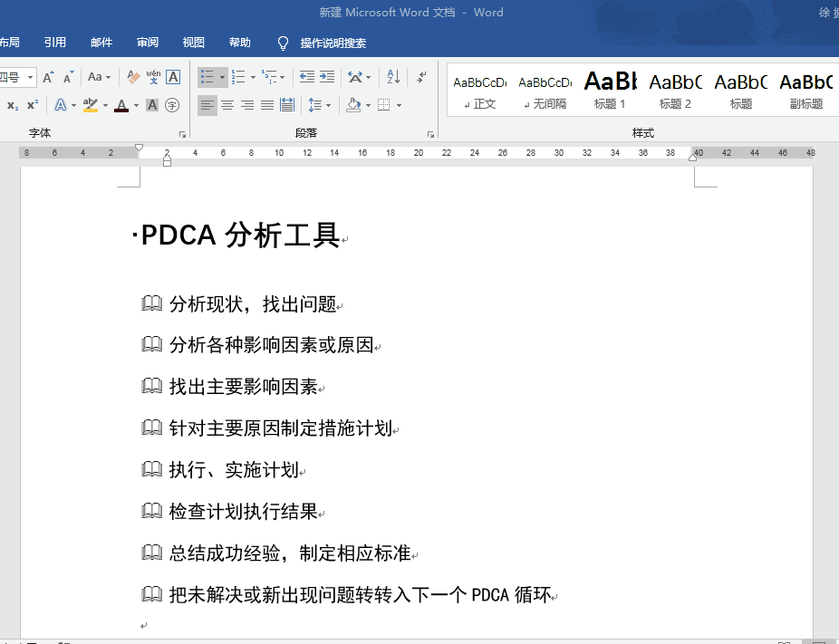The image size is (839, 644).
Task: Select the 视图 tab
Action: coord(193,43)
